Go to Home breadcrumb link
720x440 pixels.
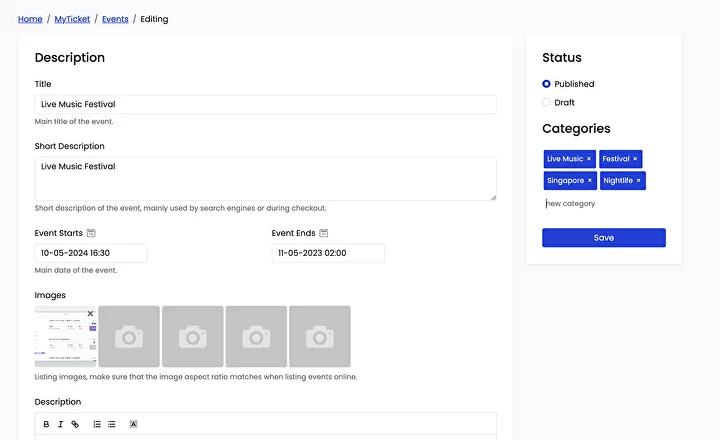(x=30, y=19)
